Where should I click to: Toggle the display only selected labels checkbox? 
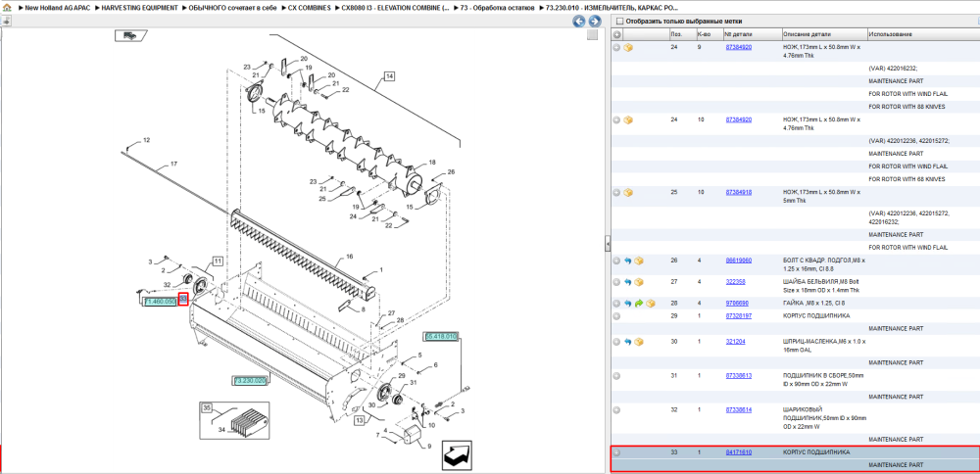pos(619,21)
